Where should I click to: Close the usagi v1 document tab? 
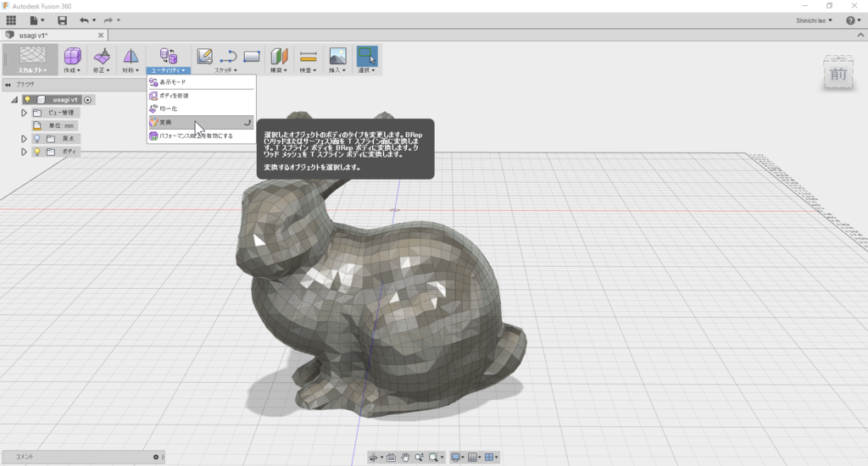click(x=101, y=36)
